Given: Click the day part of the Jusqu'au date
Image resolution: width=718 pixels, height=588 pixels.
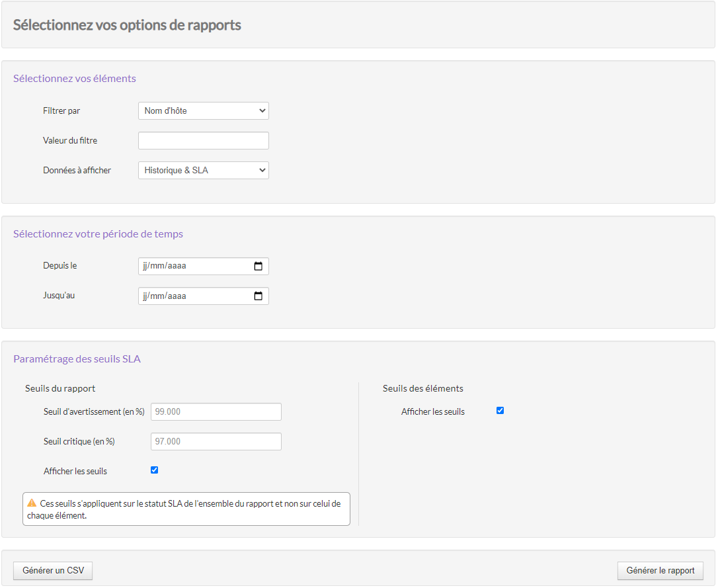Looking at the screenshot, I should pos(145,296).
